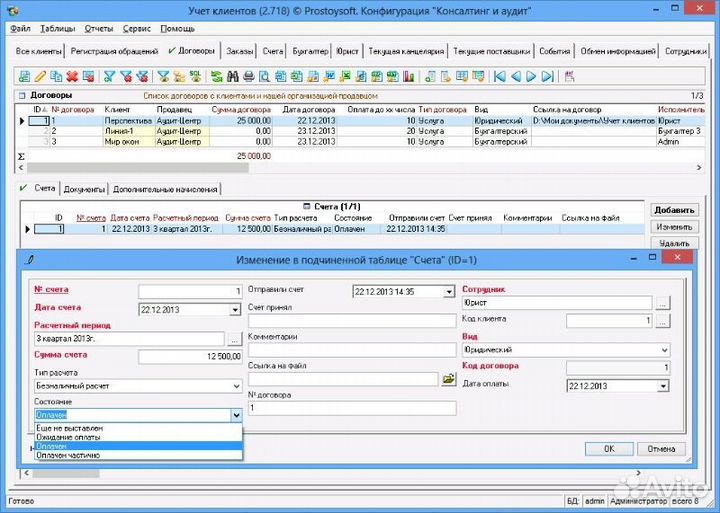The height and width of the screenshot is (513, 720).
Task: Click into the Комментарии input field
Action: 350,350
